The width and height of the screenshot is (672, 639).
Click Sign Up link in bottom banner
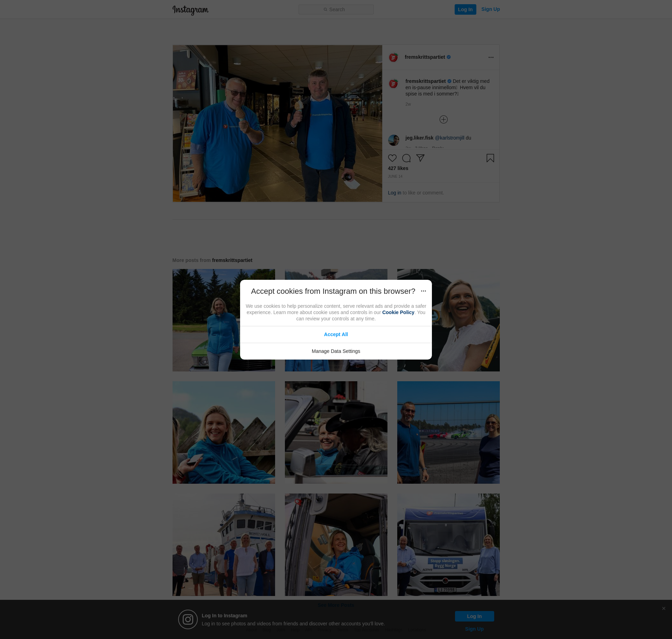(474, 629)
